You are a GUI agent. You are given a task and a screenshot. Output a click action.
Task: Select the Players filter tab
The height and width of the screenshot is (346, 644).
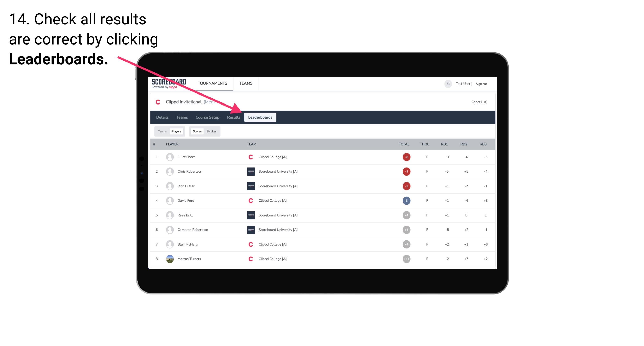[x=176, y=131]
